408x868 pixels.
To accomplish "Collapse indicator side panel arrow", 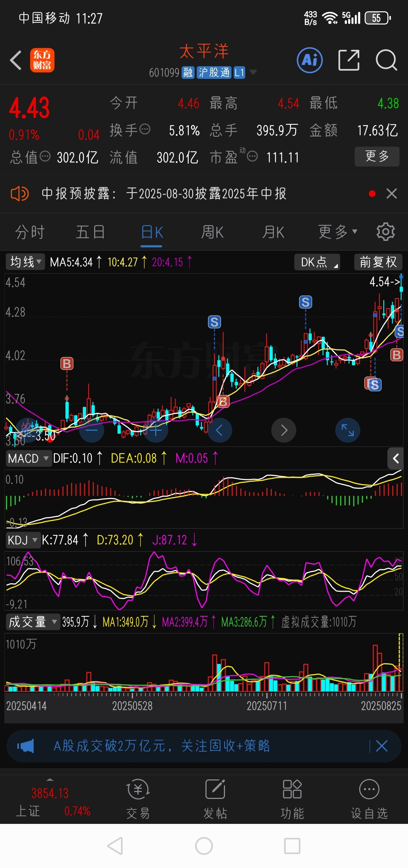I will click(396, 459).
